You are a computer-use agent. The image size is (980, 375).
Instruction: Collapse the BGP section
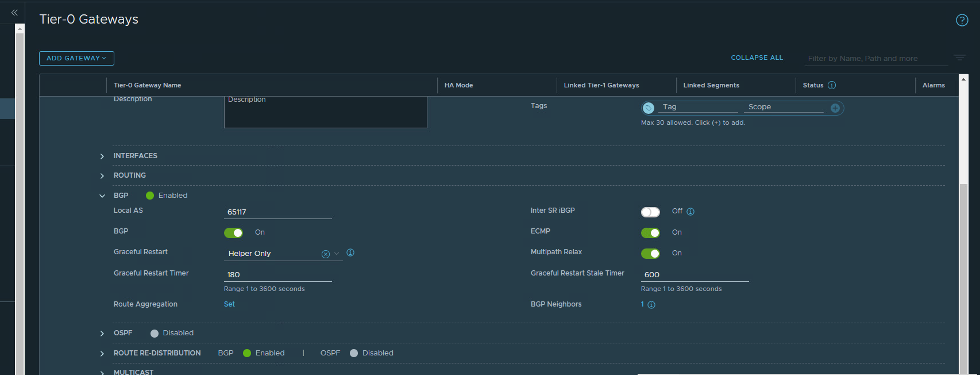click(102, 196)
